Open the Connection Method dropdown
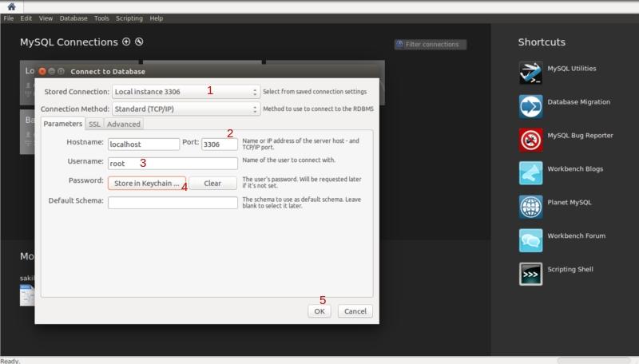Screen dimensions: 639x364 (x=186, y=109)
